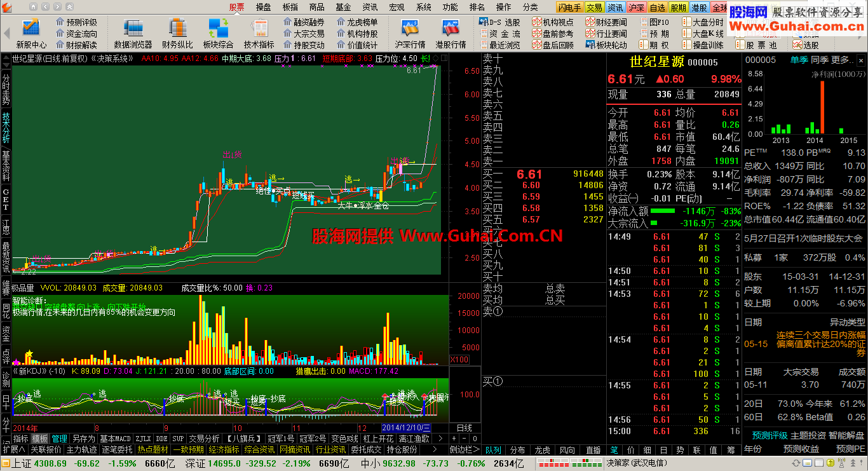Select the 模板 tab below the chart
The image size is (868, 471).
[40, 439]
